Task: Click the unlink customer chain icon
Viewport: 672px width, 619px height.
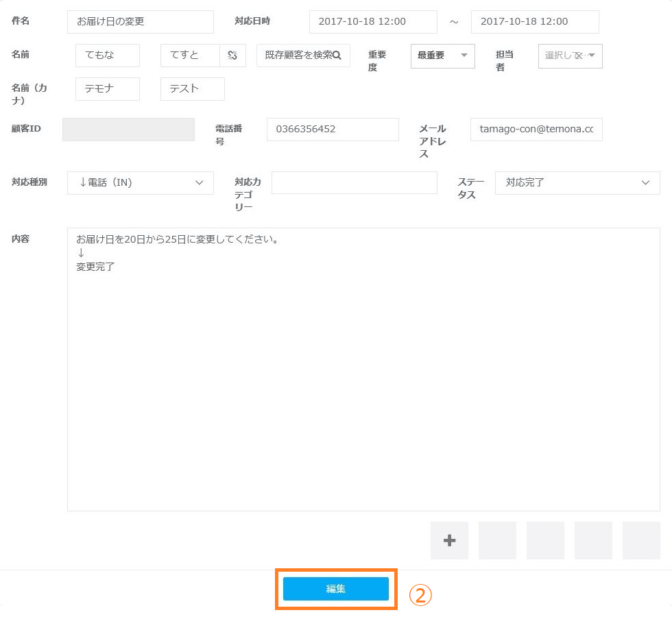Action: pos(232,56)
